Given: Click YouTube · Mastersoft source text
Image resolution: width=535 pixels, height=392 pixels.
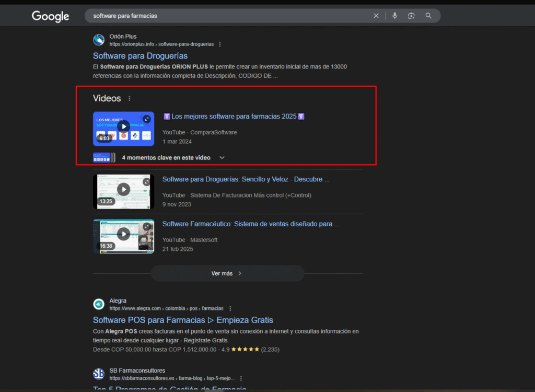Looking at the screenshot, I should tap(190, 240).
